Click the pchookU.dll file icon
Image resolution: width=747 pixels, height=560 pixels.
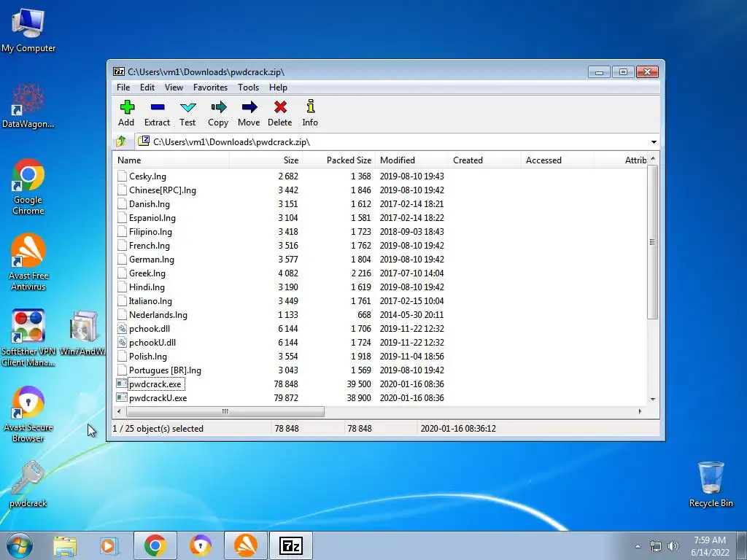pyautogui.click(x=122, y=343)
